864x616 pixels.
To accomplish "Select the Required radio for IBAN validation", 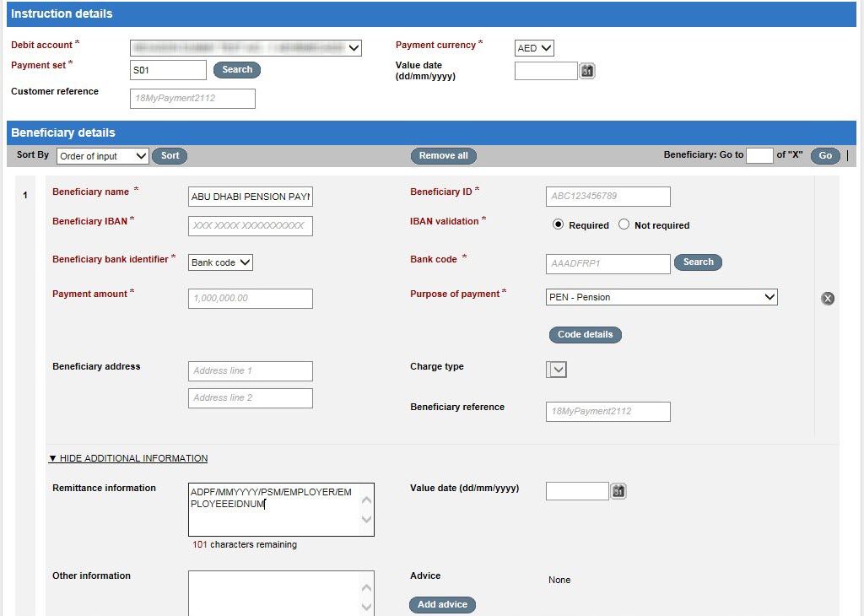I will point(558,224).
